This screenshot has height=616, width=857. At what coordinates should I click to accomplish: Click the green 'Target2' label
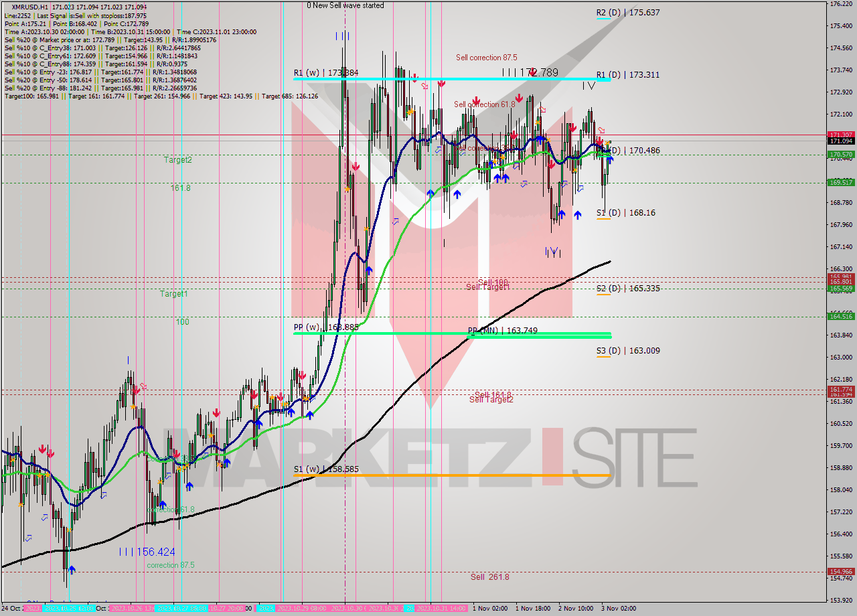tap(178, 160)
